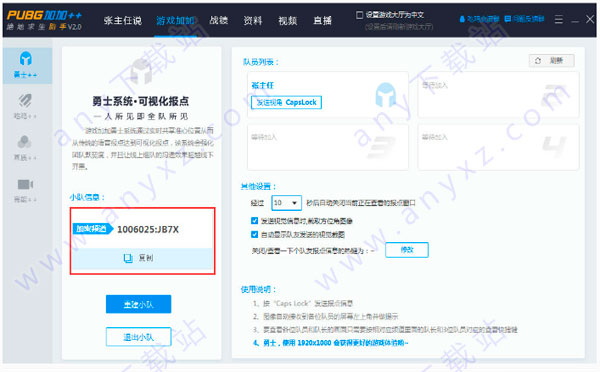Viewport: 600px width, 372px height.
Task: Close the PUBG加加 window
Action: [590, 19]
